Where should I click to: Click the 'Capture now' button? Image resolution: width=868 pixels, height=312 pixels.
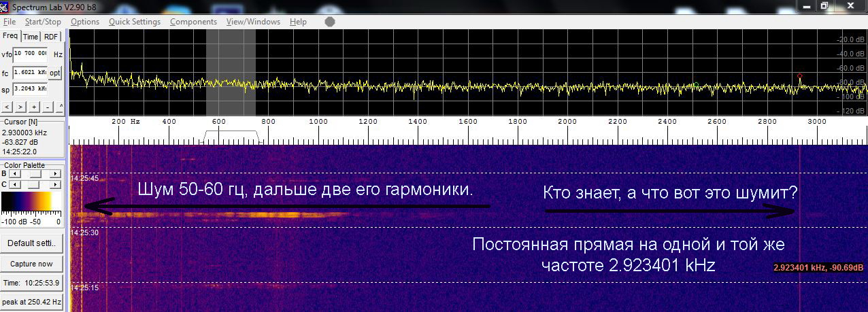[31, 264]
